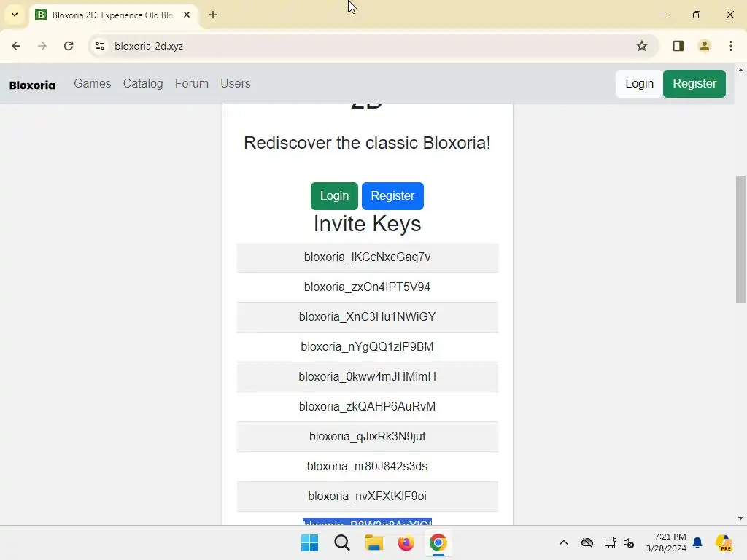Screen dimensions: 747x560
Task: Open site information icon in address bar
Action: click(x=100, y=46)
